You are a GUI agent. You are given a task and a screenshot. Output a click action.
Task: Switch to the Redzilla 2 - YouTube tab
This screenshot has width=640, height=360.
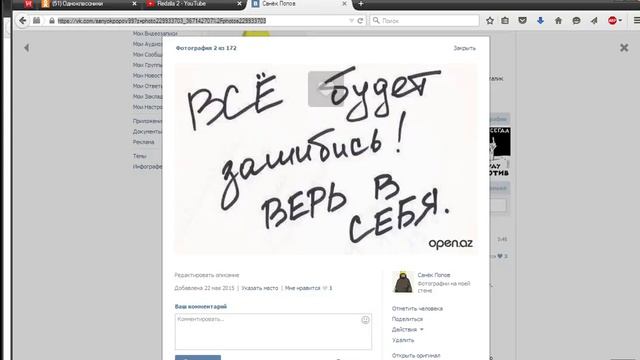(193, 4)
